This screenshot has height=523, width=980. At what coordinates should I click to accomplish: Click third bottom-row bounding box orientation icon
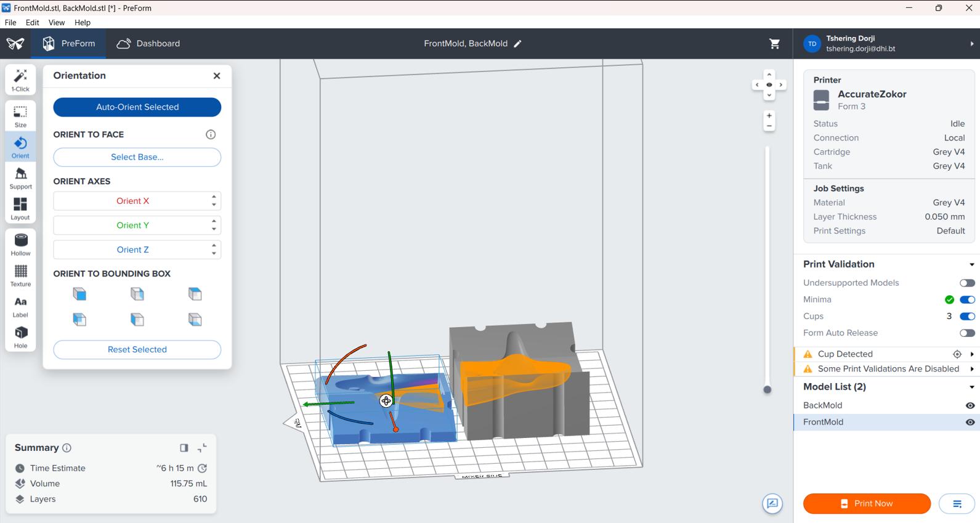point(195,319)
